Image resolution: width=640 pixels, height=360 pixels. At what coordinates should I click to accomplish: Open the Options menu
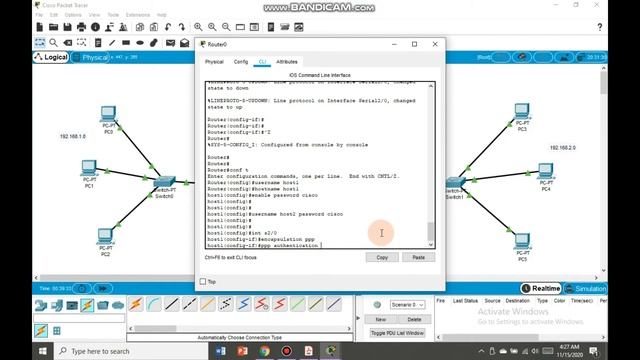(x=73, y=15)
